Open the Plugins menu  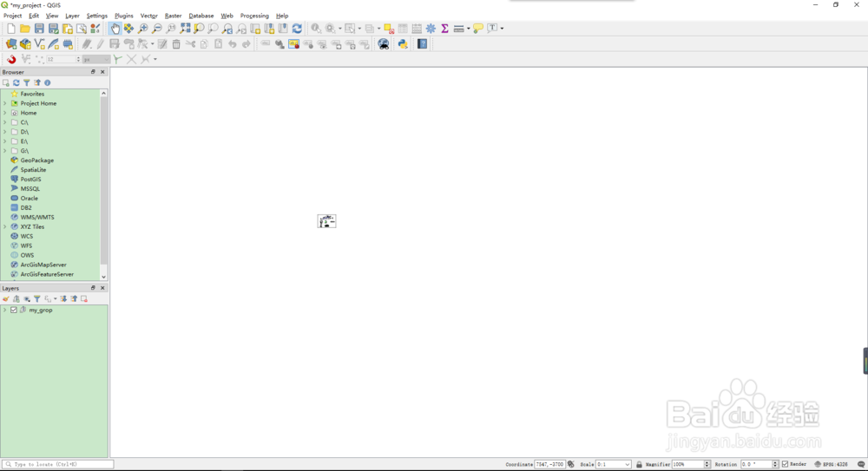(x=123, y=16)
